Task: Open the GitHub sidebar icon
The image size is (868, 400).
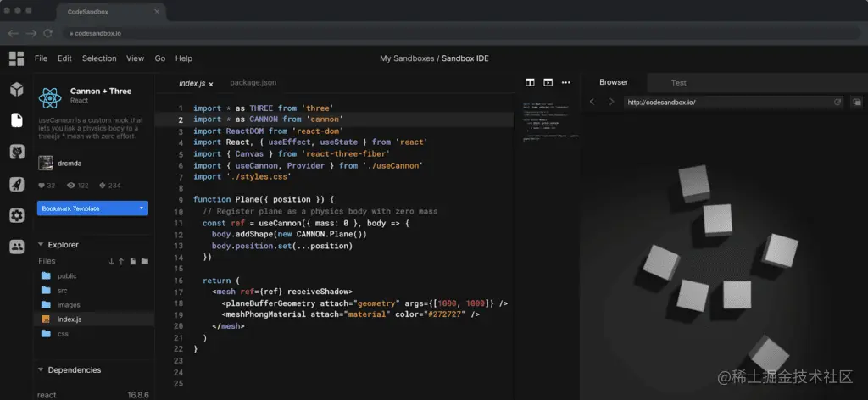Action: 17,153
